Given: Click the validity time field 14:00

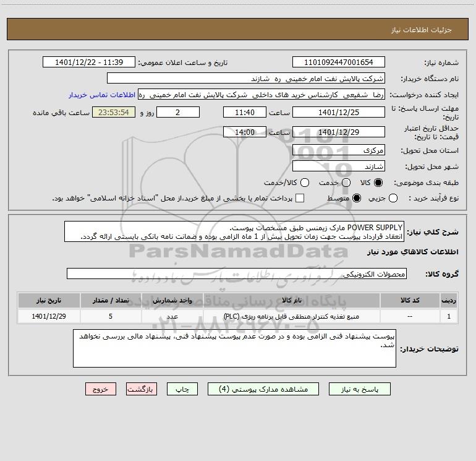Looking at the screenshot, I should coord(245,132).
